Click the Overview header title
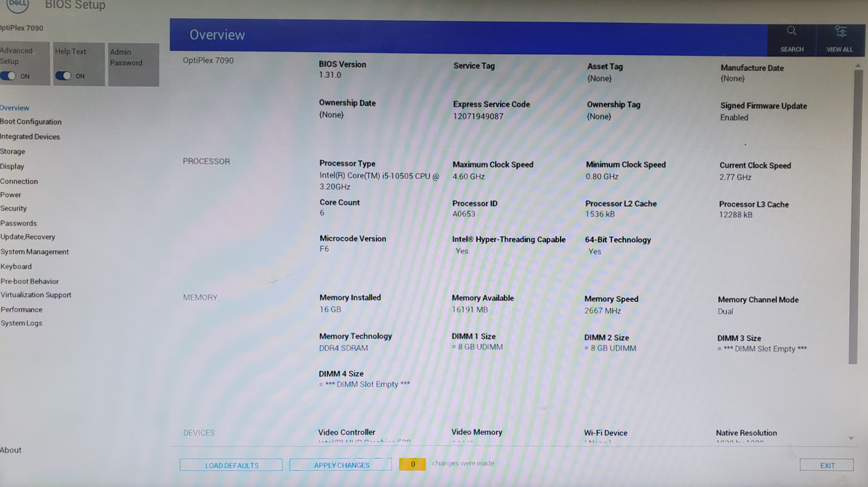Screen dimensions: 868x487 click(x=217, y=35)
